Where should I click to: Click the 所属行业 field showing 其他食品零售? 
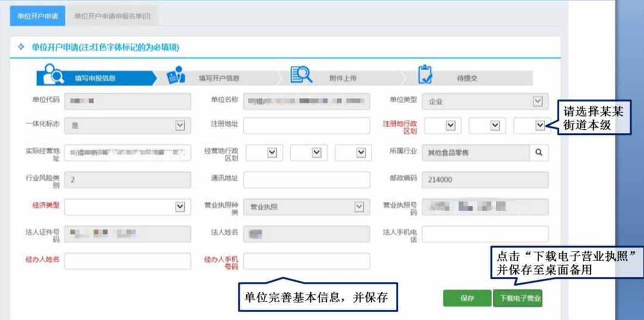[x=476, y=153]
